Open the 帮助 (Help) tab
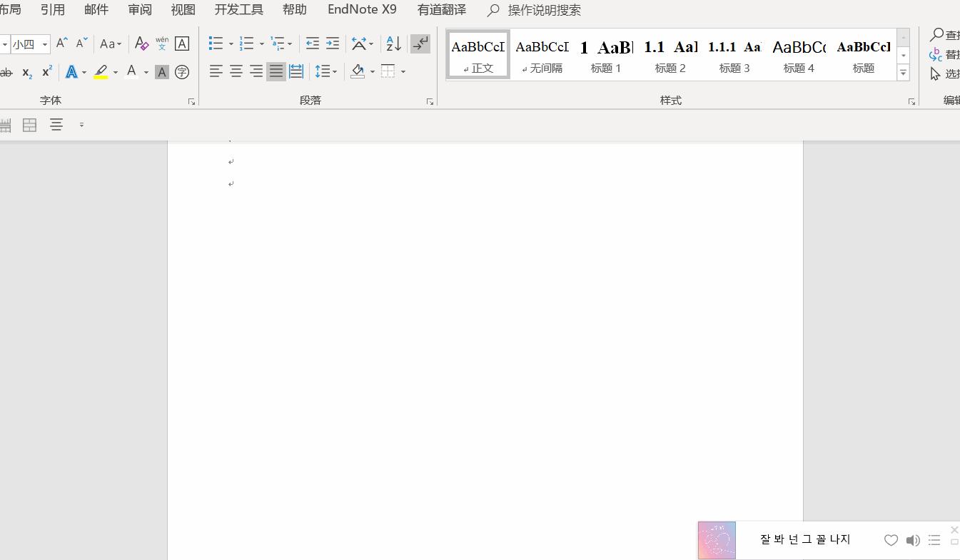960x560 pixels. click(295, 10)
